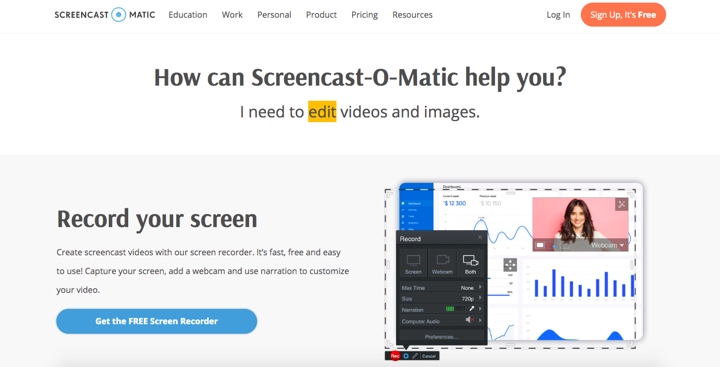Click the Screencast-O-Matic logo
The height and width of the screenshot is (367, 720).
point(105,15)
